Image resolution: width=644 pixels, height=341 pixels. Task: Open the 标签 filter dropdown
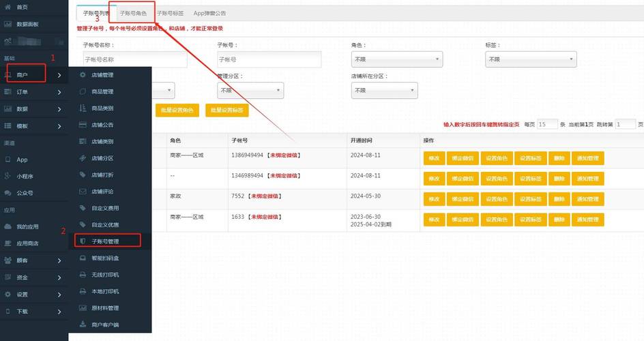(x=531, y=59)
